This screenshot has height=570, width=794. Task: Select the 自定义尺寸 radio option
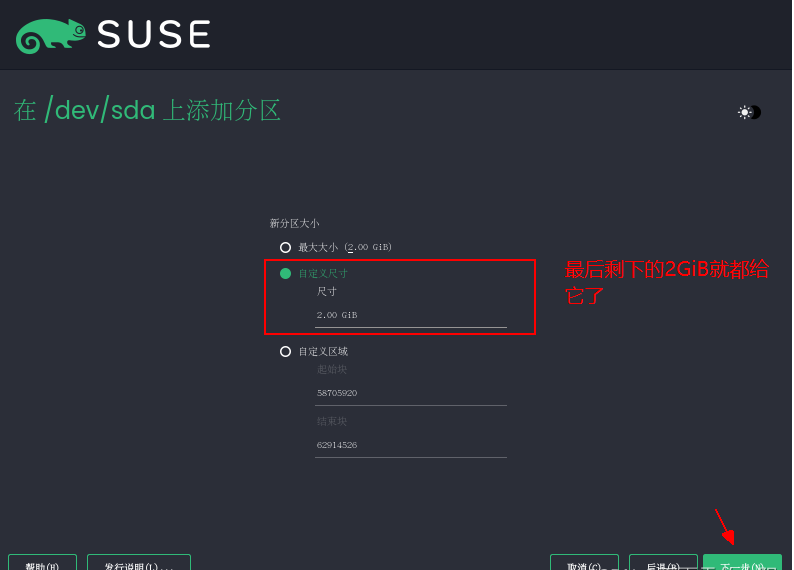(x=285, y=273)
